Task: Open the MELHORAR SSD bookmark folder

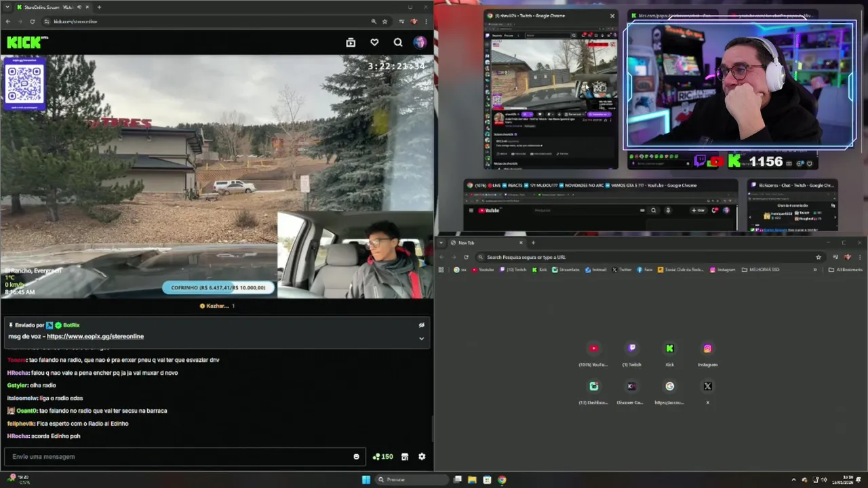Action: (x=761, y=270)
